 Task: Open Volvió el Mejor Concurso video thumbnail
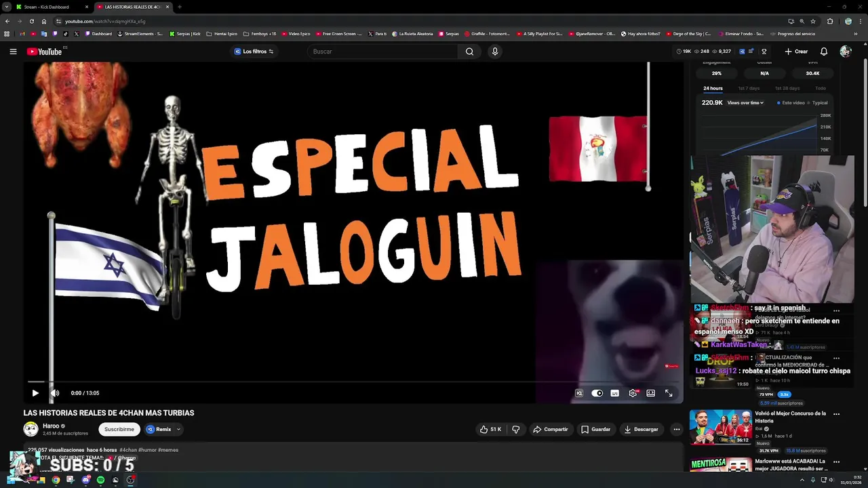(720, 427)
